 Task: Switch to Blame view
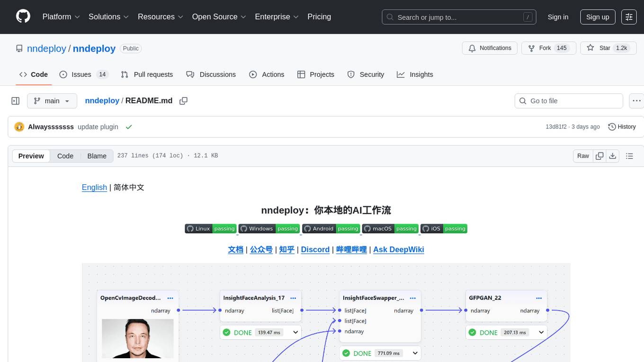click(x=97, y=156)
